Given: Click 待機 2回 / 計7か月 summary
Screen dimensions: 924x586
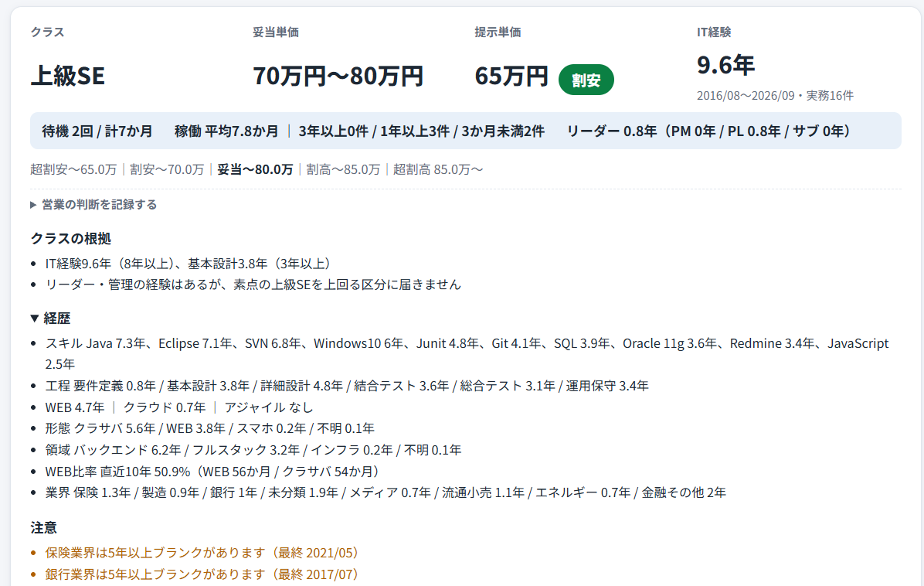Looking at the screenshot, I should (x=97, y=131).
